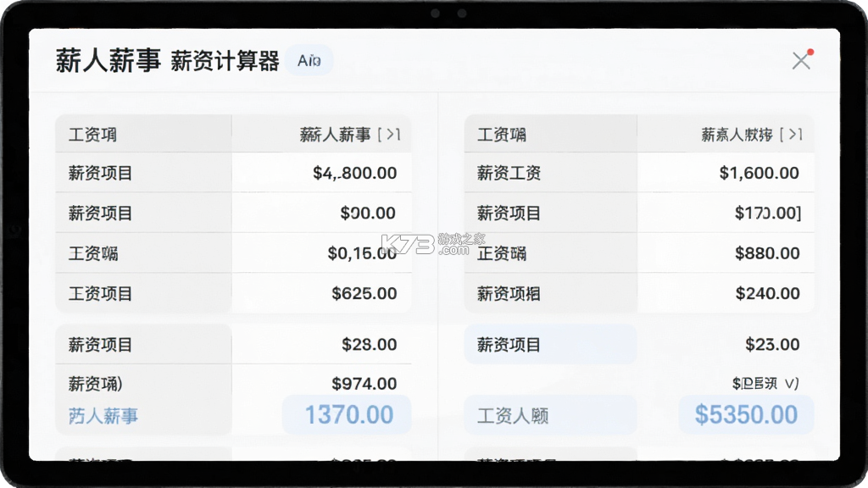Click the Aiə badge beside 薪资计算器
The width and height of the screenshot is (868, 488).
pyautogui.click(x=309, y=60)
